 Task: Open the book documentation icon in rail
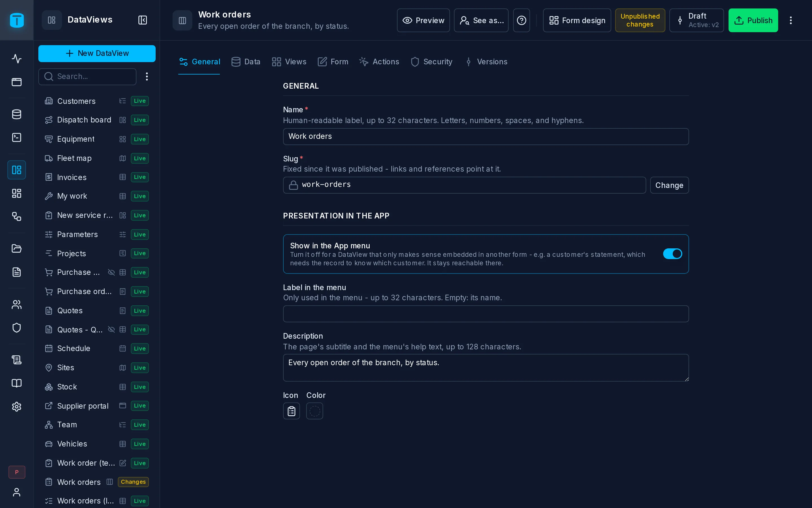click(16, 383)
